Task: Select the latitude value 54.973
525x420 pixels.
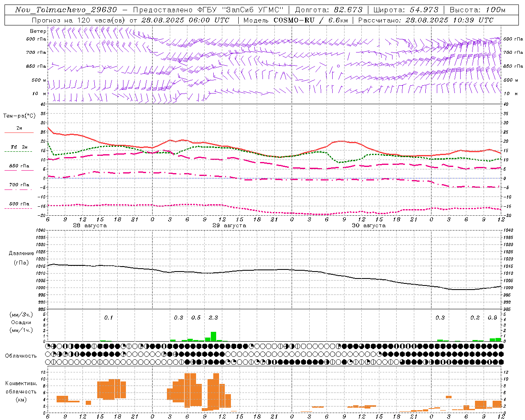Action: [424, 10]
